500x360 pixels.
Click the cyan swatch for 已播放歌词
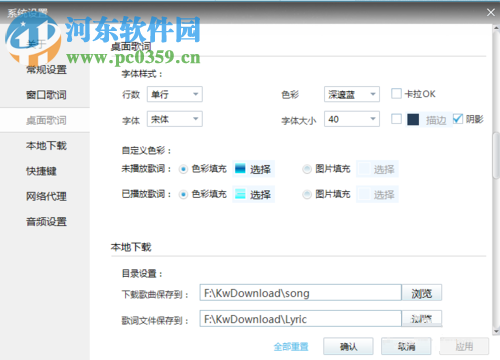coord(240,194)
